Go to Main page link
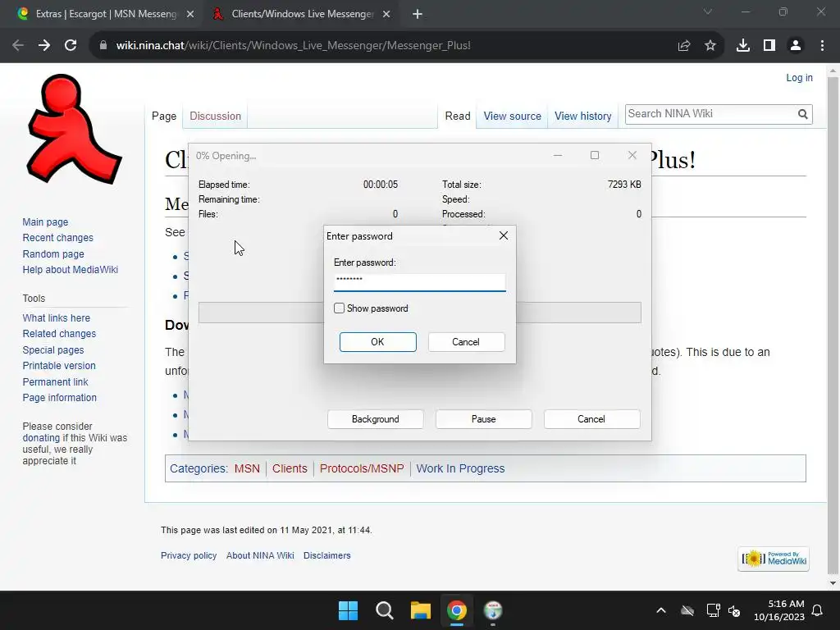The height and width of the screenshot is (630, 840). pyautogui.click(x=45, y=221)
